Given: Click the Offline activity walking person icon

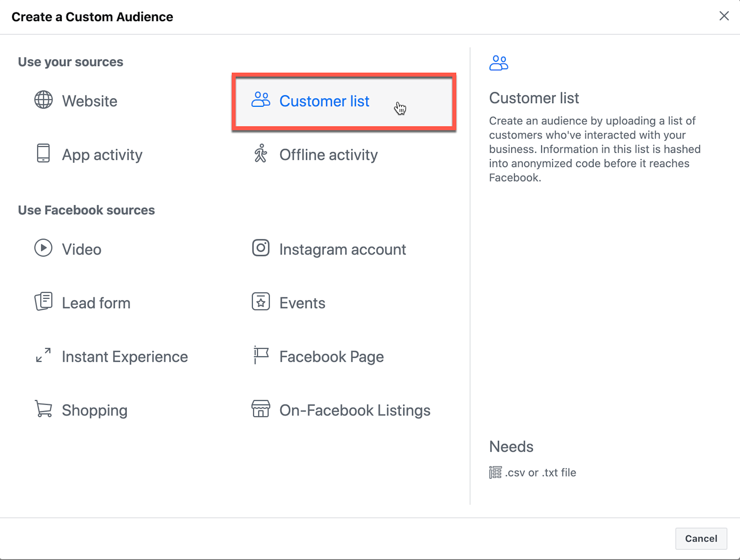Looking at the screenshot, I should point(261,153).
